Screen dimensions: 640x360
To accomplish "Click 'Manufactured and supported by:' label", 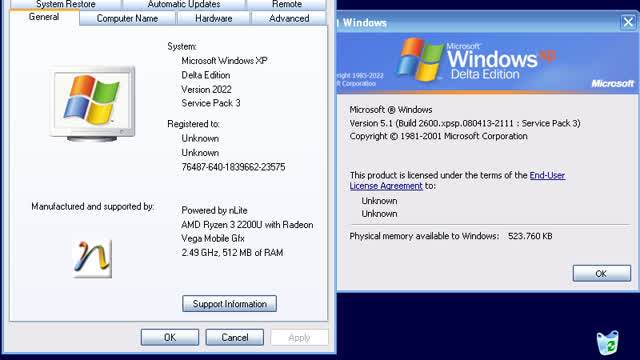I will tap(93, 207).
